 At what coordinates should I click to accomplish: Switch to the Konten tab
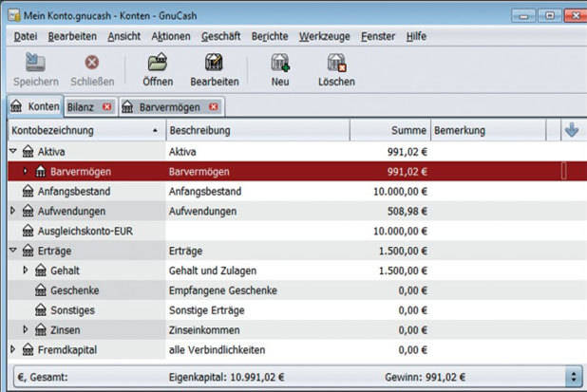click(35, 106)
